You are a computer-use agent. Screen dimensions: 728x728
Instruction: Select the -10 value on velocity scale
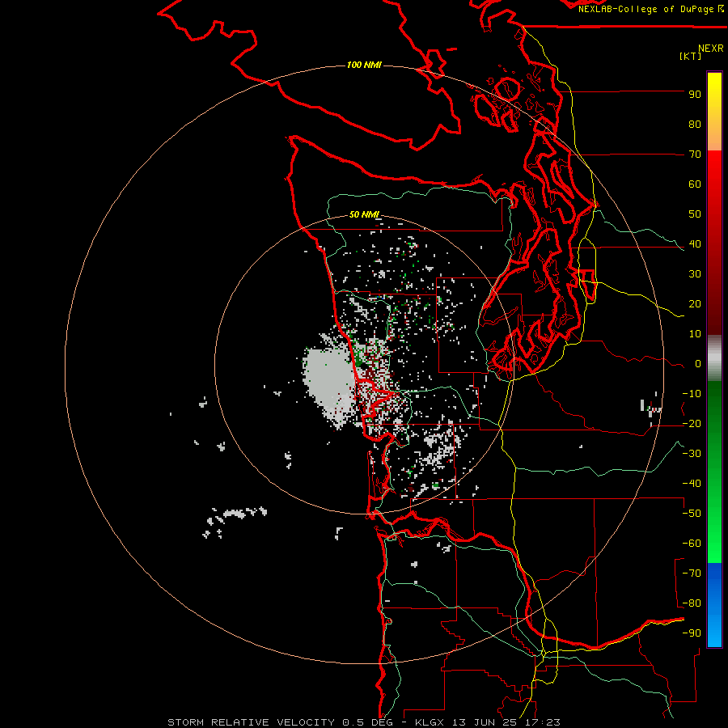[692, 394]
